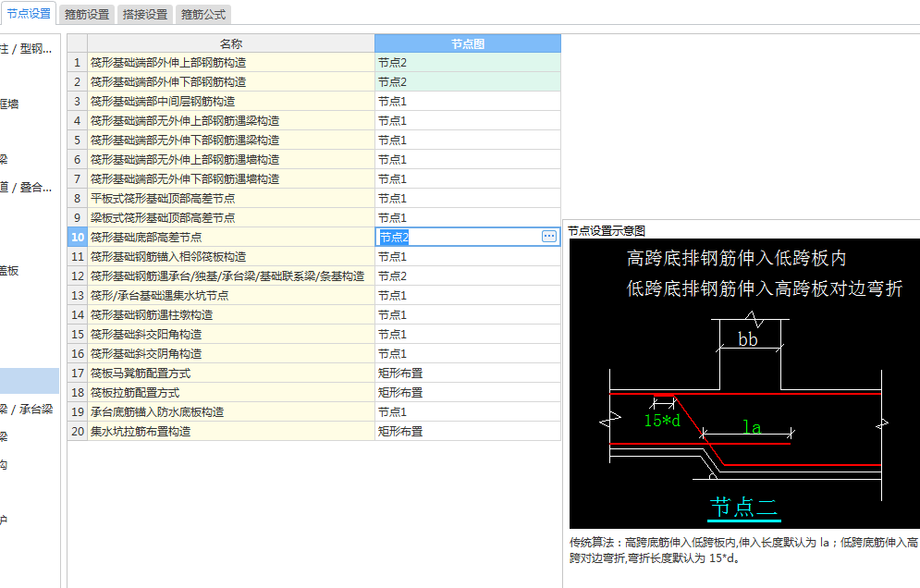Select the 叠合 item in the left sidebar
The width and height of the screenshot is (920, 588).
[26, 187]
